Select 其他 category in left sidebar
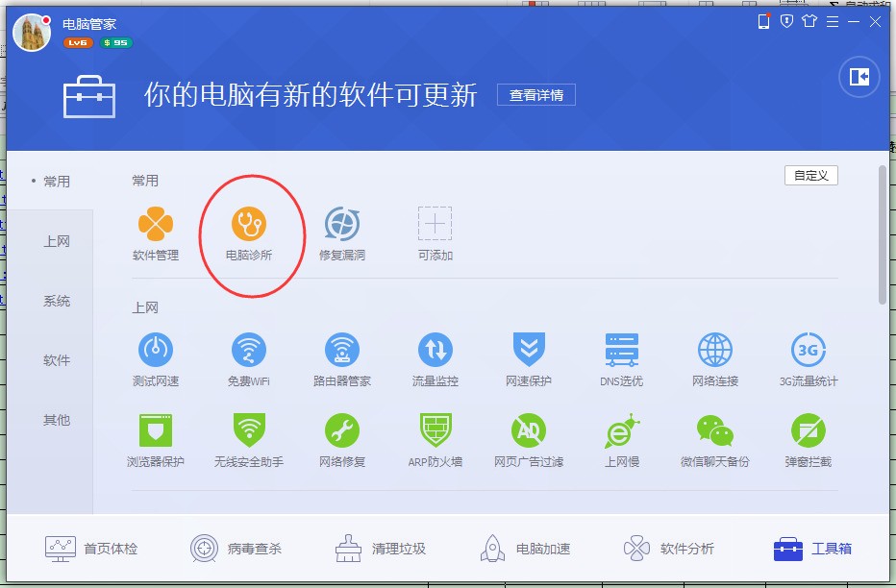 (57, 420)
